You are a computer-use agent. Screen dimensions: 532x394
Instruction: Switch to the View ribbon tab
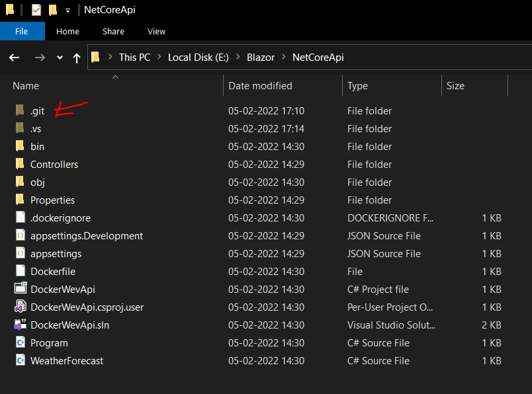click(x=156, y=31)
